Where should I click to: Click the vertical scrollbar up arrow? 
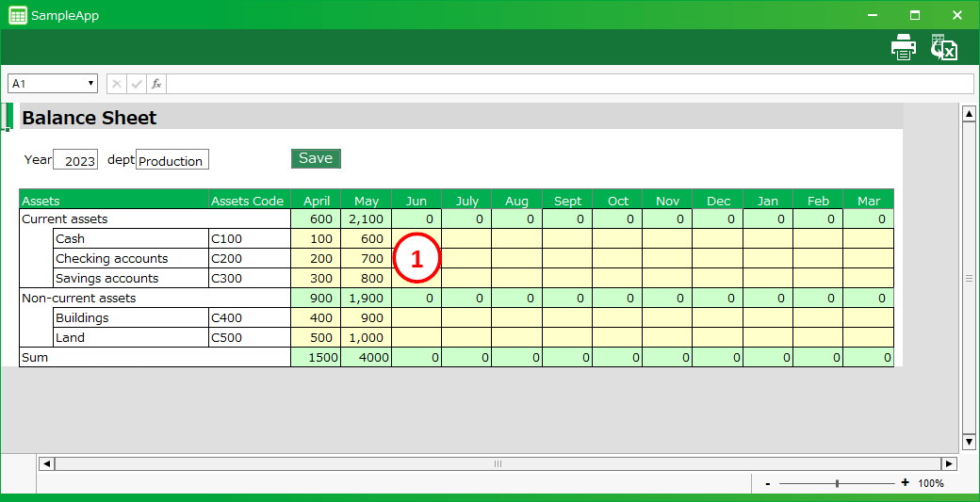pos(968,115)
